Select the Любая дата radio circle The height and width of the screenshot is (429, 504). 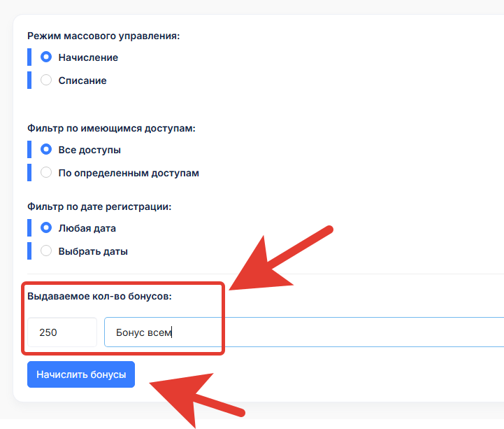46,228
